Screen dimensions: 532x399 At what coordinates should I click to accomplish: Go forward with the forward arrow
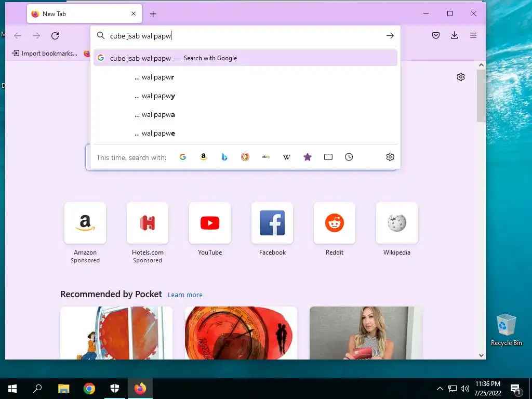(x=36, y=36)
